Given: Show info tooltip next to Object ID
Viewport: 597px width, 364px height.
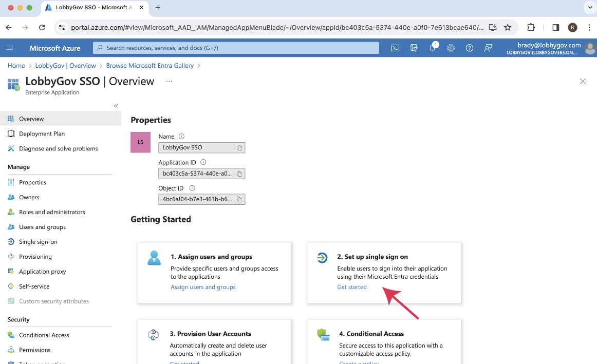Looking at the screenshot, I should [x=192, y=188].
